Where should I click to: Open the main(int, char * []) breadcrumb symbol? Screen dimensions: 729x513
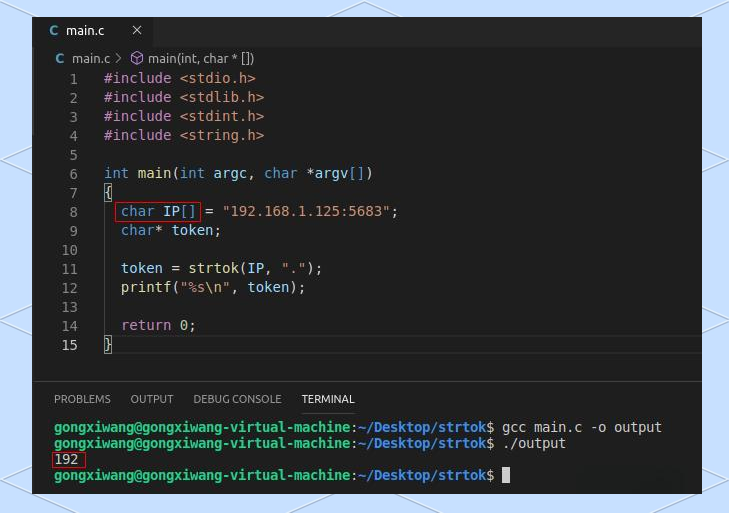(201, 59)
